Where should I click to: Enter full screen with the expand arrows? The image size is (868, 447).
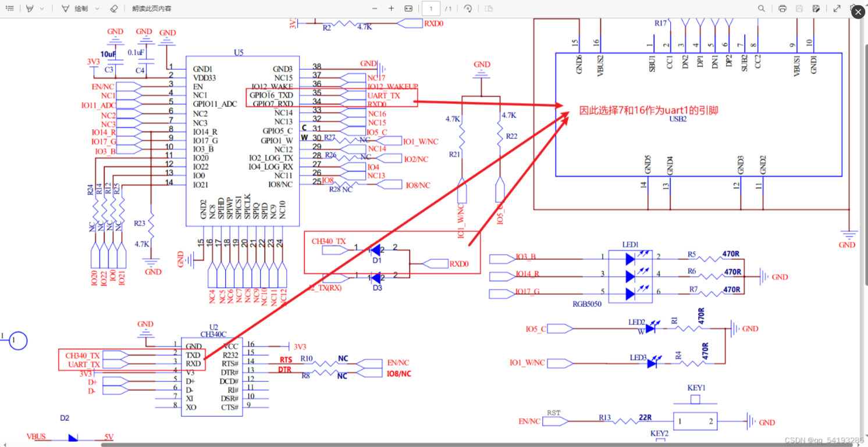[837, 9]
